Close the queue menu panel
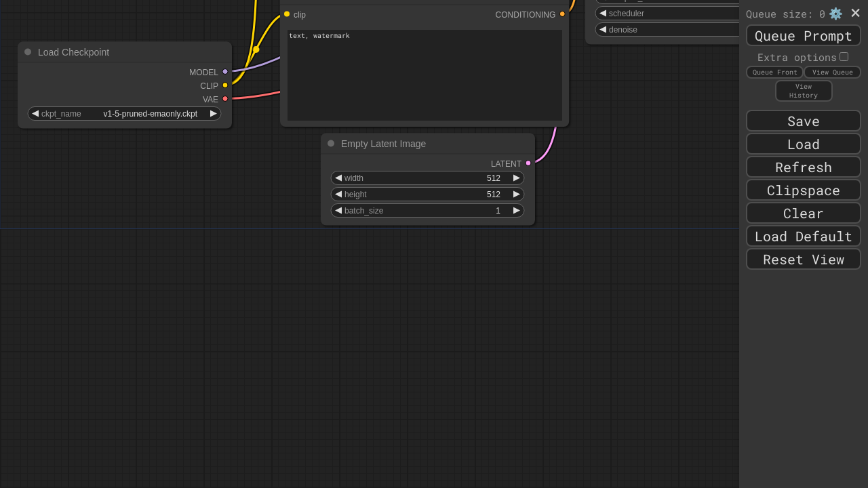This screenshot has height=488, width=868. click(856, 14)
